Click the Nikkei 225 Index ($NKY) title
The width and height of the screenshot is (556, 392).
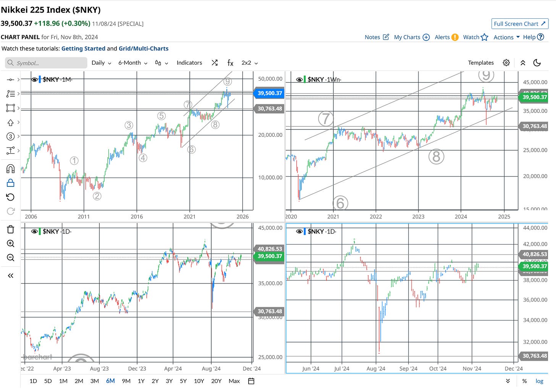[51, 10]
